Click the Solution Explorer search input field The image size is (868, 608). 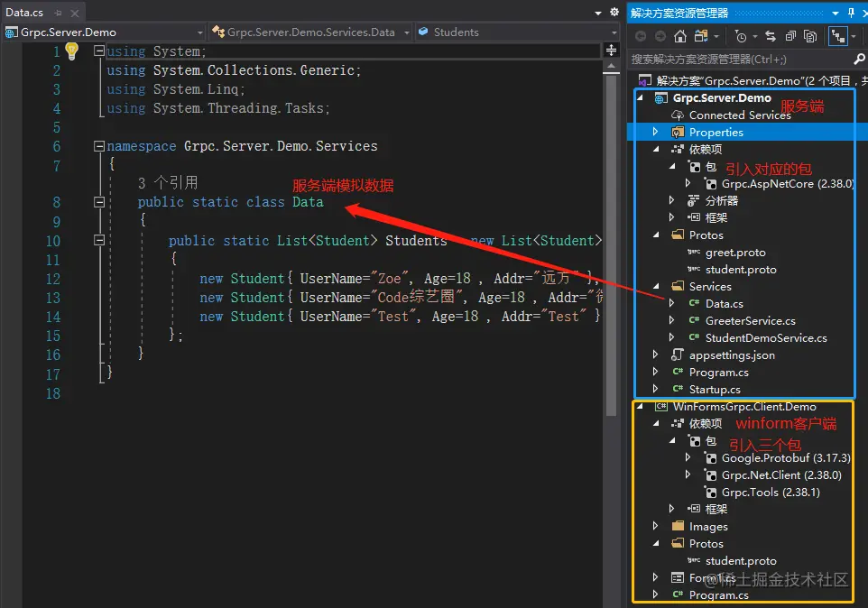pos(741,60)
